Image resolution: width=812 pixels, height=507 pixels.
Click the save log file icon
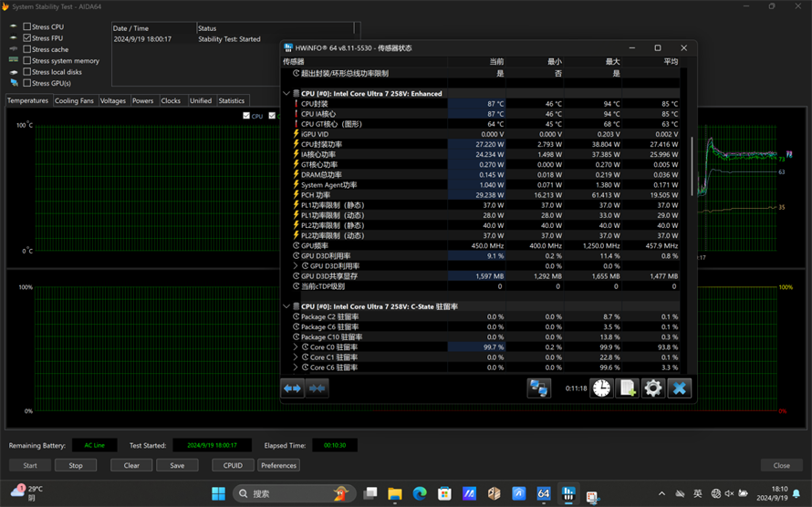pyautogui.click(x=628, y=388)
